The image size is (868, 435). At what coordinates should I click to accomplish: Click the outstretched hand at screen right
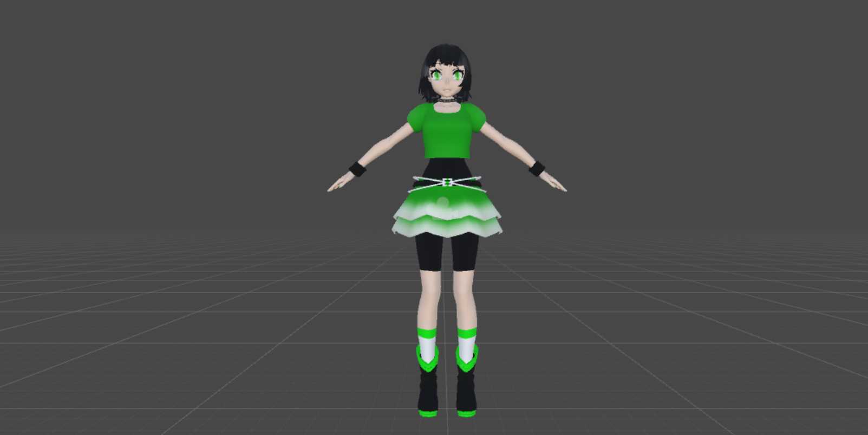[x=557, y=185]
